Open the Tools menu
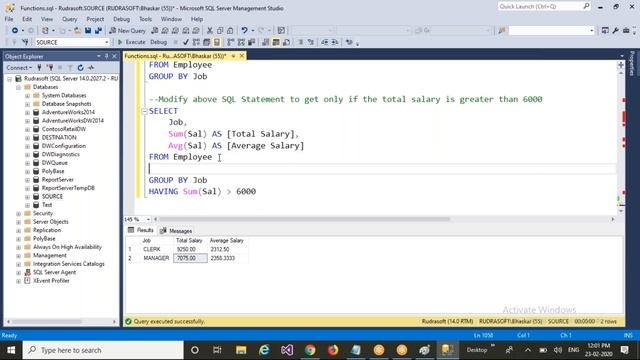Viewport: 640px width, 360px height. point(145,19)
